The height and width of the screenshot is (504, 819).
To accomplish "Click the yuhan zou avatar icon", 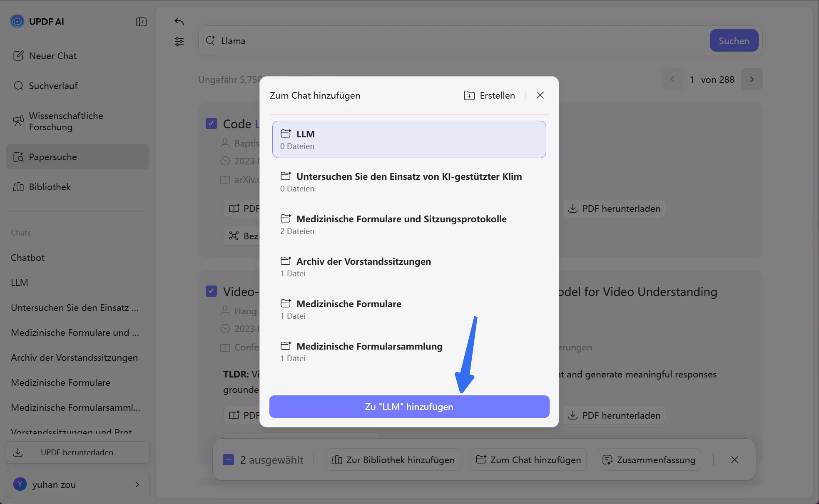I will 20,484.
